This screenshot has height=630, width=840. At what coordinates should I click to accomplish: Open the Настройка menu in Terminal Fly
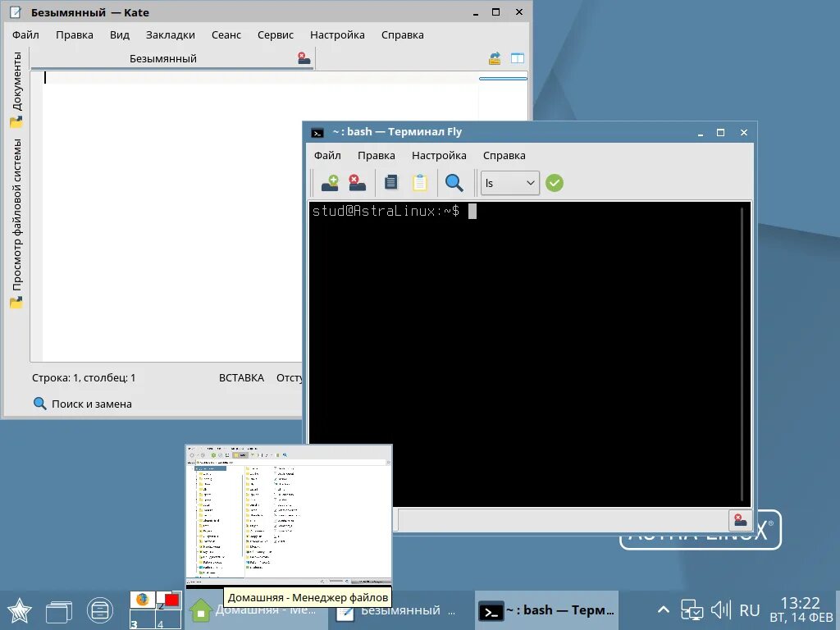(439, 155)
